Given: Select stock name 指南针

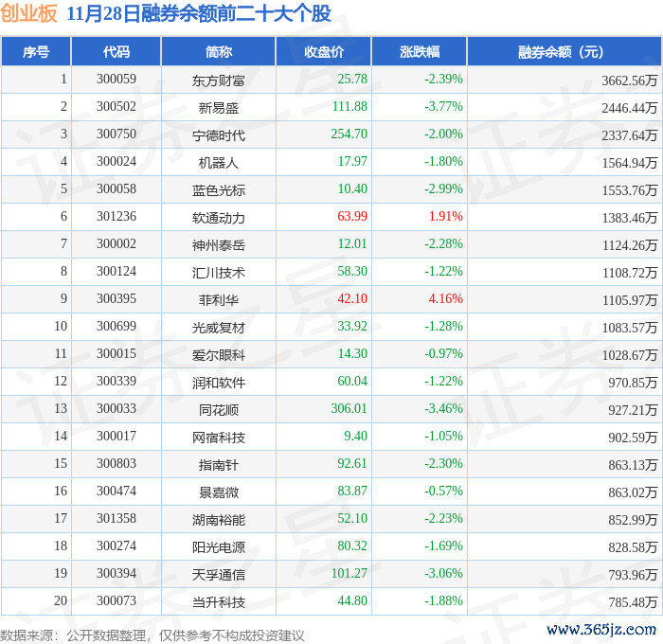Looking at the screenshot, I should click(x=219, y=465).
